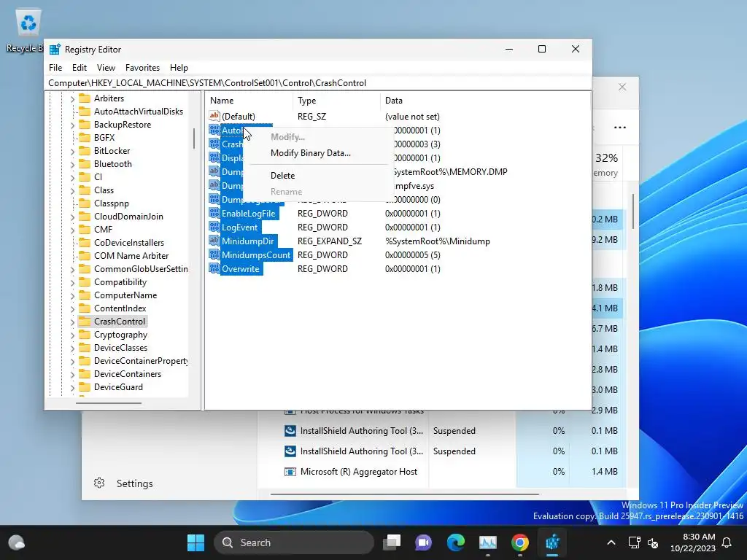The height and width of the screenshot is (560, 747).
Task: Click the Bluetooth folder icon in tree
Action: coord(85,164)
